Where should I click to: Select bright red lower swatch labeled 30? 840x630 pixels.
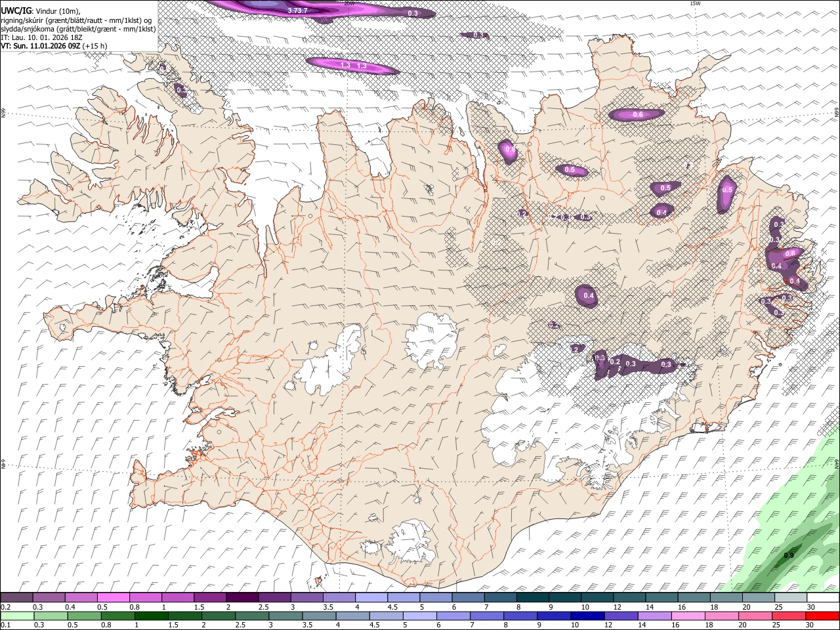pyautogui.click(x=823, y=616)
